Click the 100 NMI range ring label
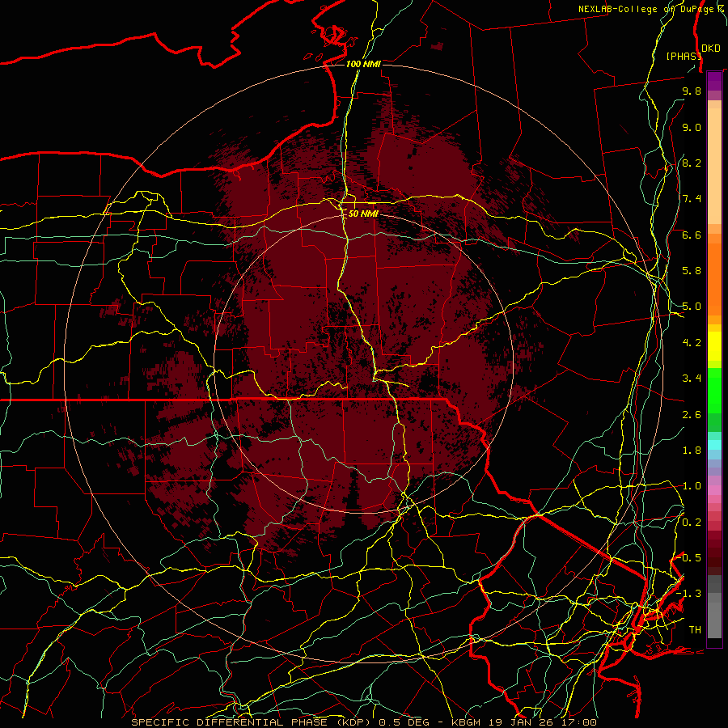 [x=363, y=64]
